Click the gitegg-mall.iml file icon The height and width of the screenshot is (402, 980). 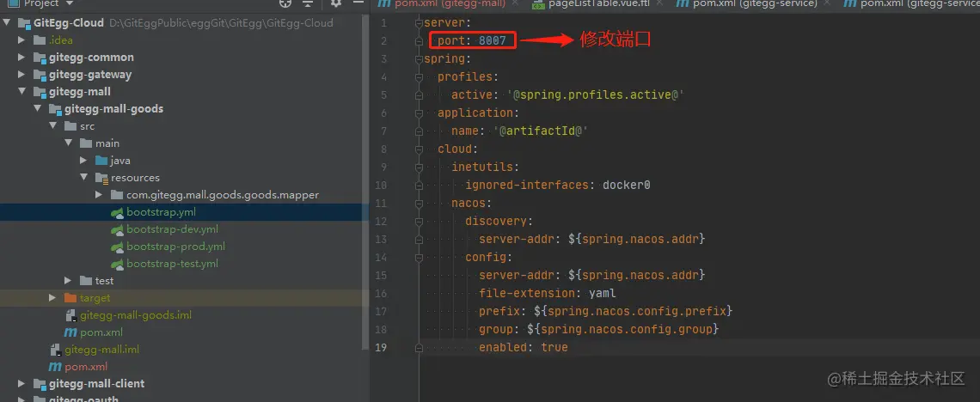point(56,350)
